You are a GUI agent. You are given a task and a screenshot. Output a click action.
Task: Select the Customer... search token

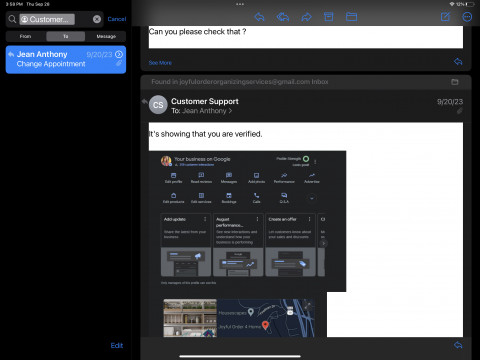point(47,19)
